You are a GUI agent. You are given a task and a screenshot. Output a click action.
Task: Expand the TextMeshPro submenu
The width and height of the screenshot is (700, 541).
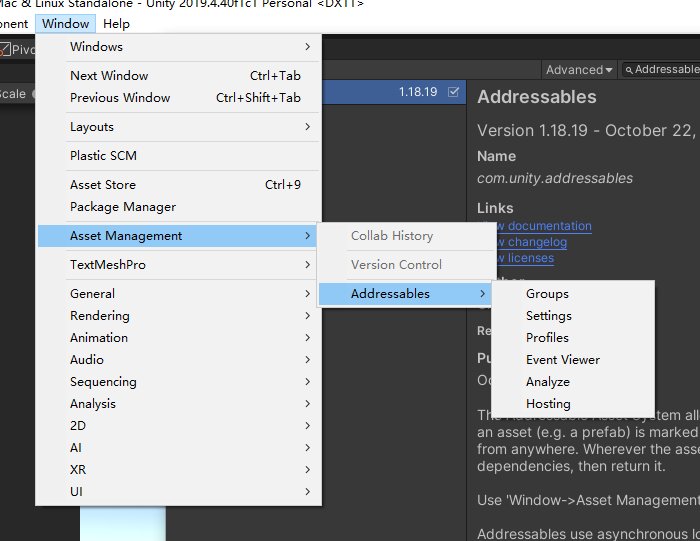(179, 265)
